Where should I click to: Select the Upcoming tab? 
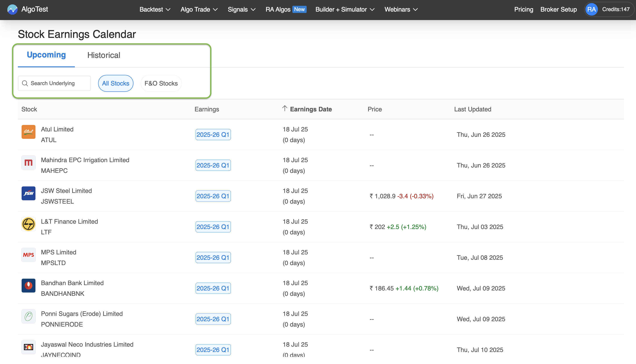click(x=46, y=55)
